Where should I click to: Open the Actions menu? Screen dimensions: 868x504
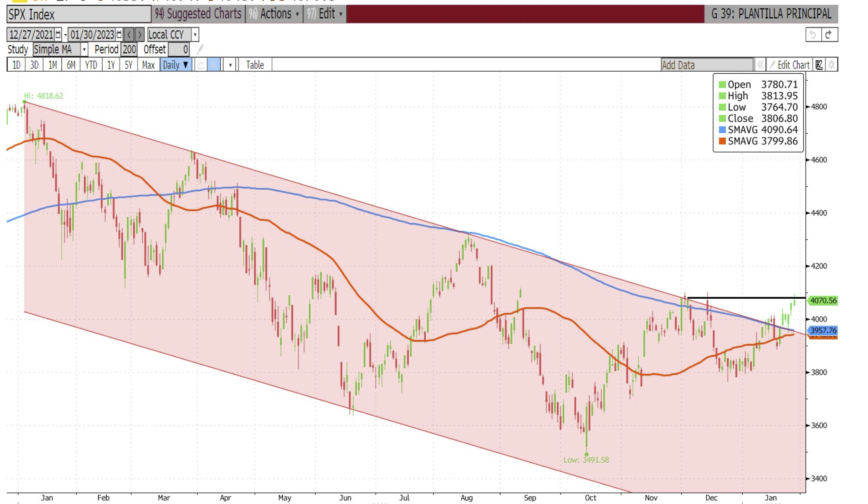pyautogui.click(x=275, y=14)
